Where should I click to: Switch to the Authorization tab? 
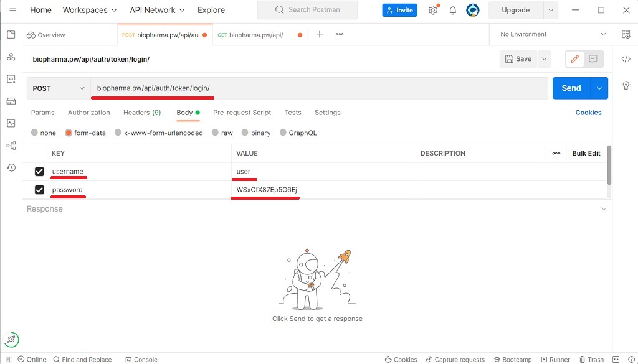(88, 113)
